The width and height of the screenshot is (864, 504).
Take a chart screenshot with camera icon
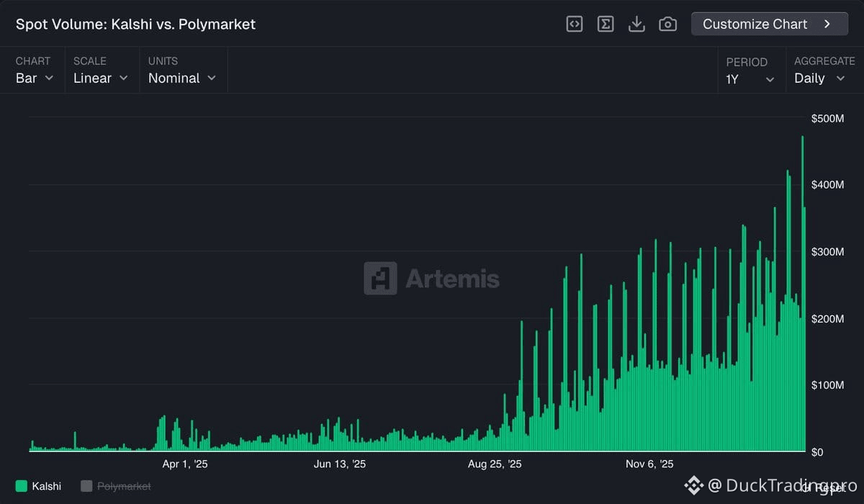point(668,24)
